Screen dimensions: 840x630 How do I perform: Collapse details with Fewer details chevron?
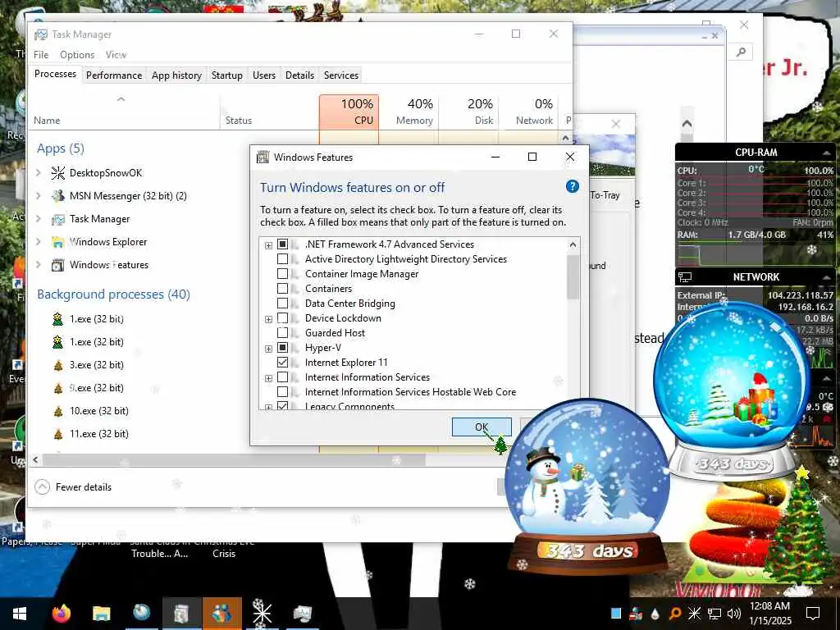(x=42, y=487)
